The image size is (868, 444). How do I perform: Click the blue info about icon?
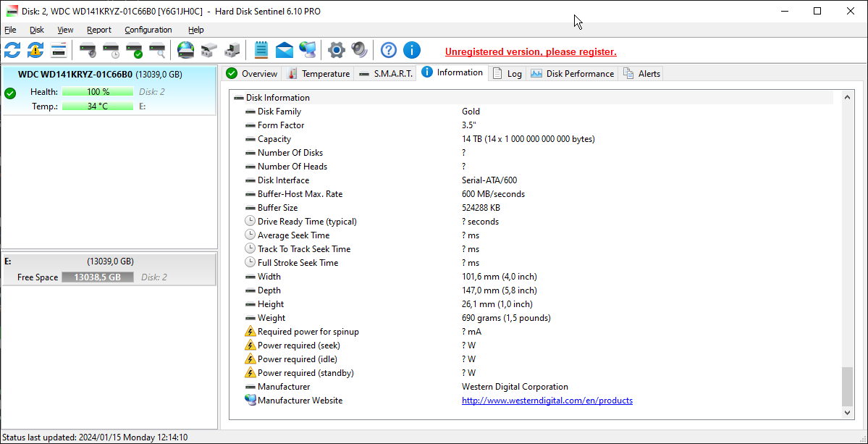pos(412,51)
